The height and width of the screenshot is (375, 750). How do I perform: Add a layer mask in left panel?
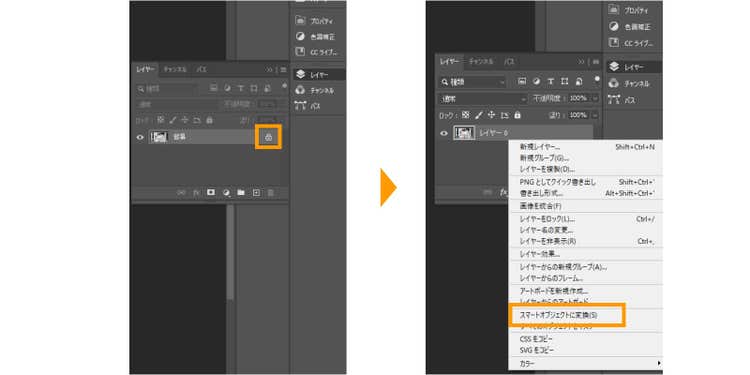pyautogui.click(x=210, y=192)
